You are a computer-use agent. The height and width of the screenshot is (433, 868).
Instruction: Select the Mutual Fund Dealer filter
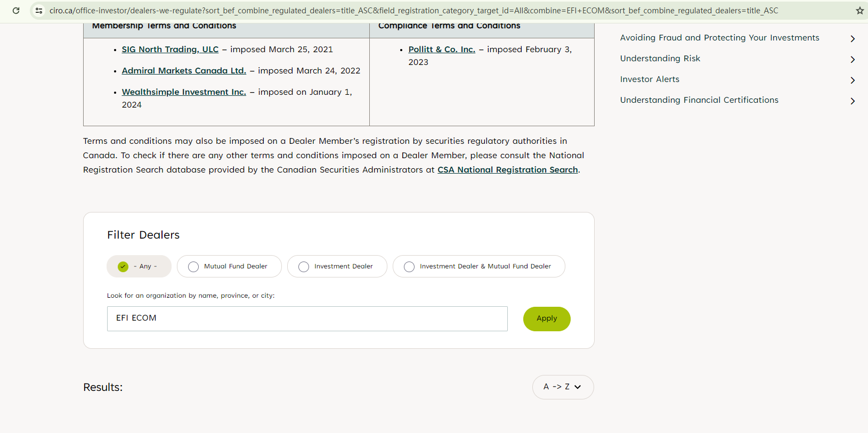click(193, 266)
